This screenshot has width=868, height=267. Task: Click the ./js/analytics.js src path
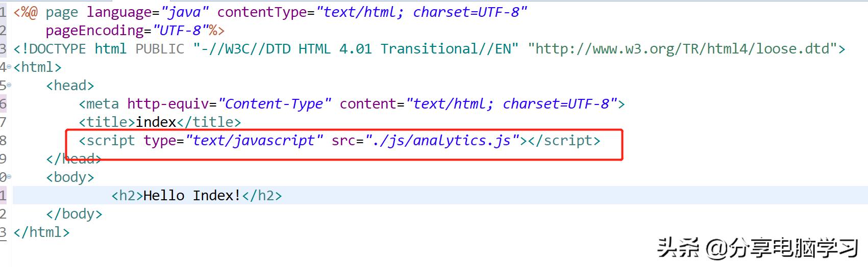pos(442,141)
